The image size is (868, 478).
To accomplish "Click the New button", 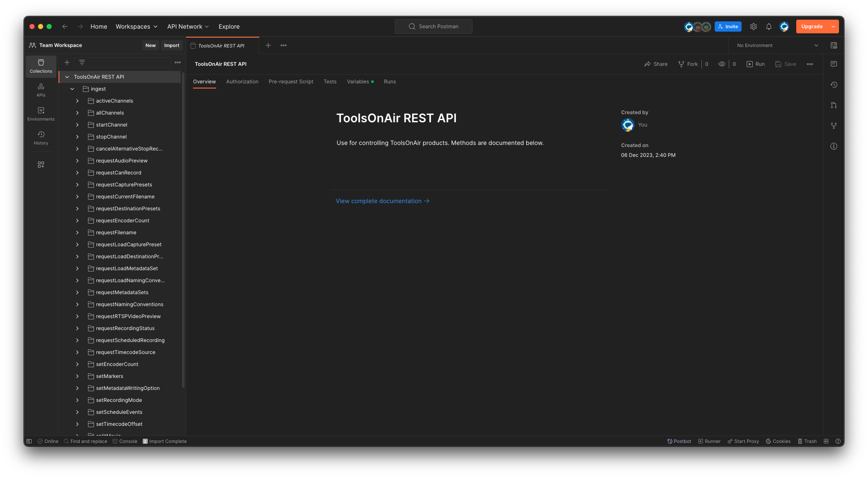I will (x=150, y=45).
